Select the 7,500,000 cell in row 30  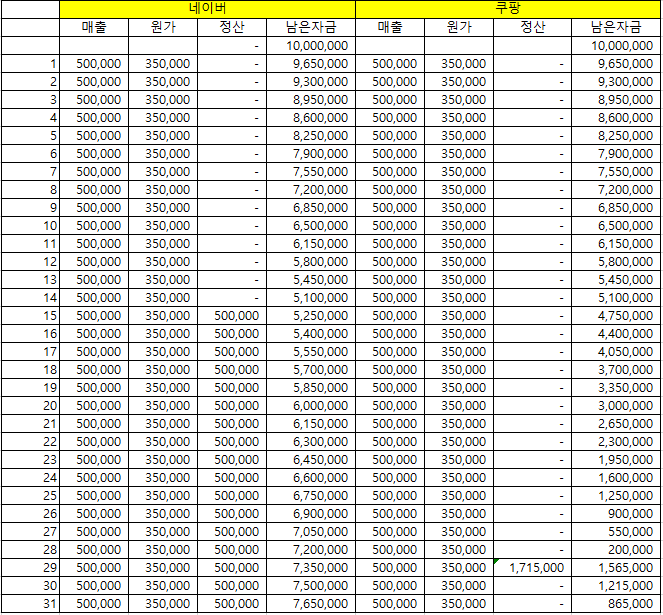coord(311,586)
